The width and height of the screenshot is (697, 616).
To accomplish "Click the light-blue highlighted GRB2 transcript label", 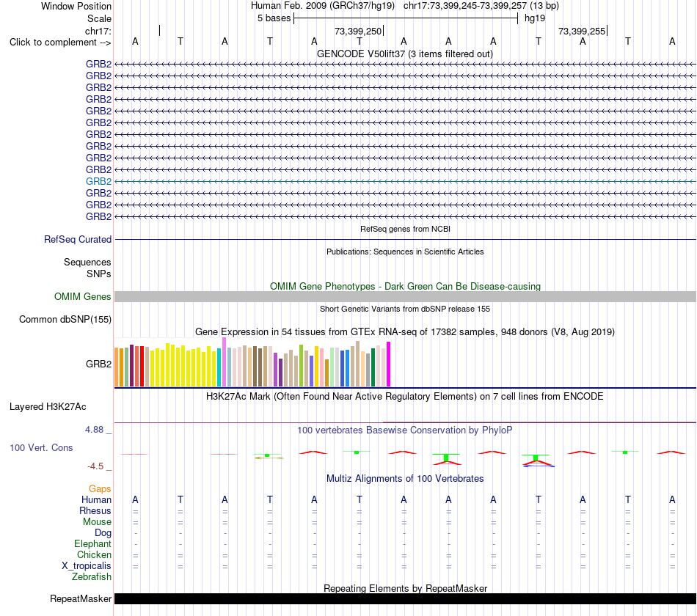I will click(x=99, y=181).
